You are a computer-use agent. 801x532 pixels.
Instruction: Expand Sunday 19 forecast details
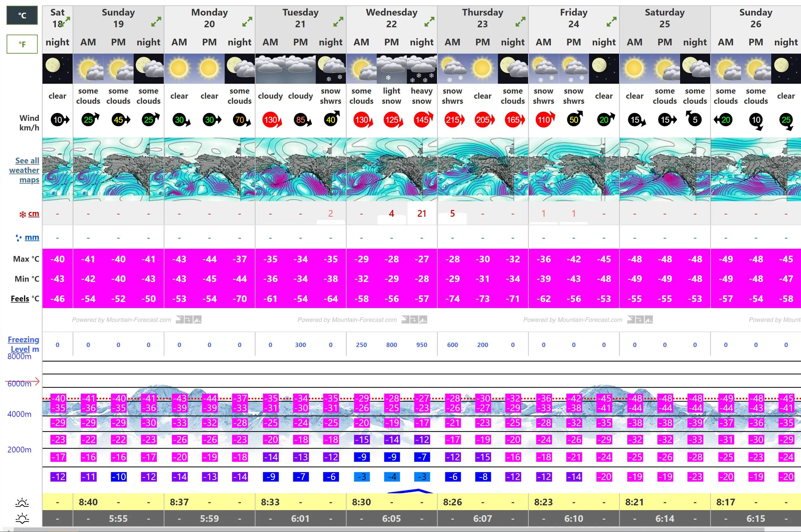click(156, 22)
